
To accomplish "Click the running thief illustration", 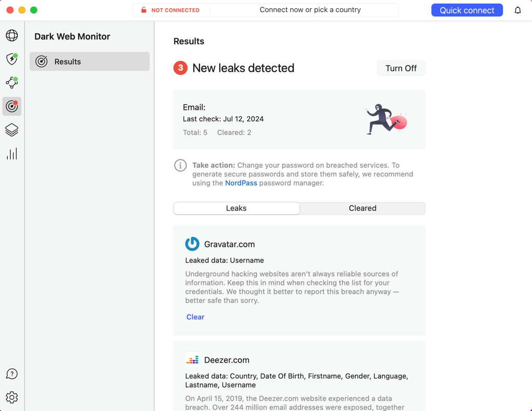I will [x=386, y=119].
